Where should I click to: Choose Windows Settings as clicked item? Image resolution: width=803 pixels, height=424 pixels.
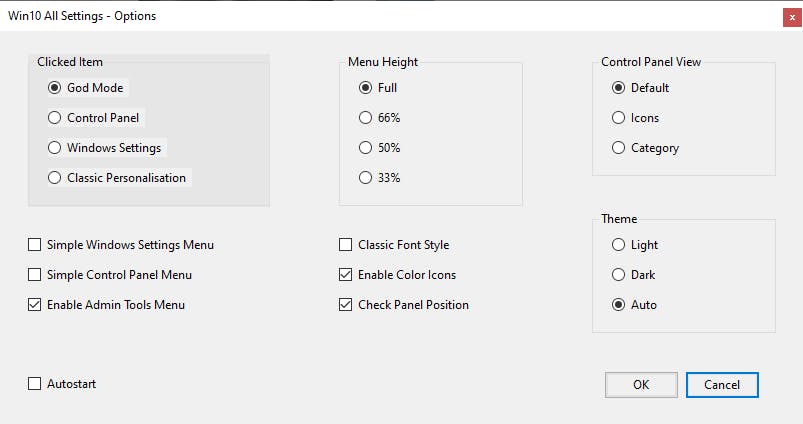[x=55, y=148]
